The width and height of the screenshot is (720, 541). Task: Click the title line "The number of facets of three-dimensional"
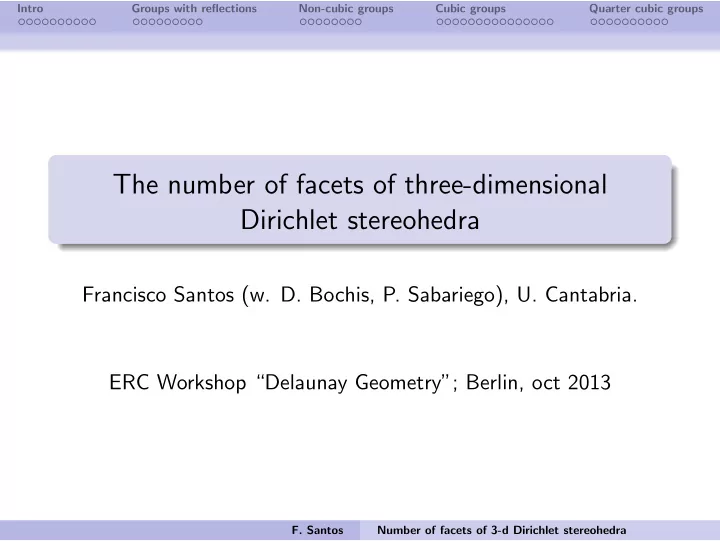tap(360, 185)
